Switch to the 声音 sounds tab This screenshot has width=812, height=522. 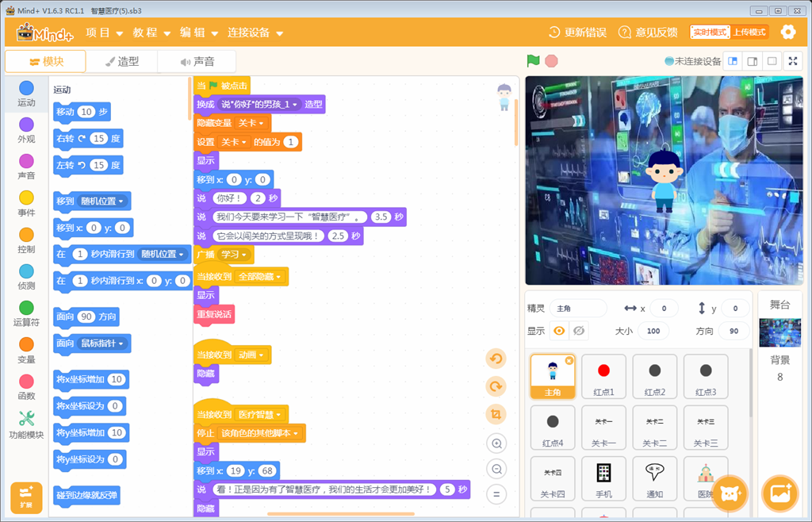pyautogui.click(x=197, y=61)
